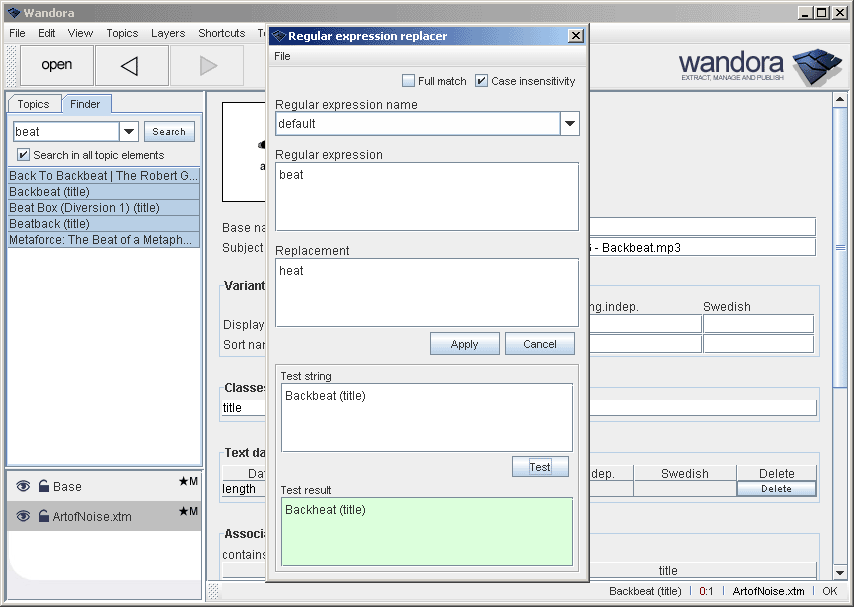Toggle Search in all topic elements

(23, 155)
